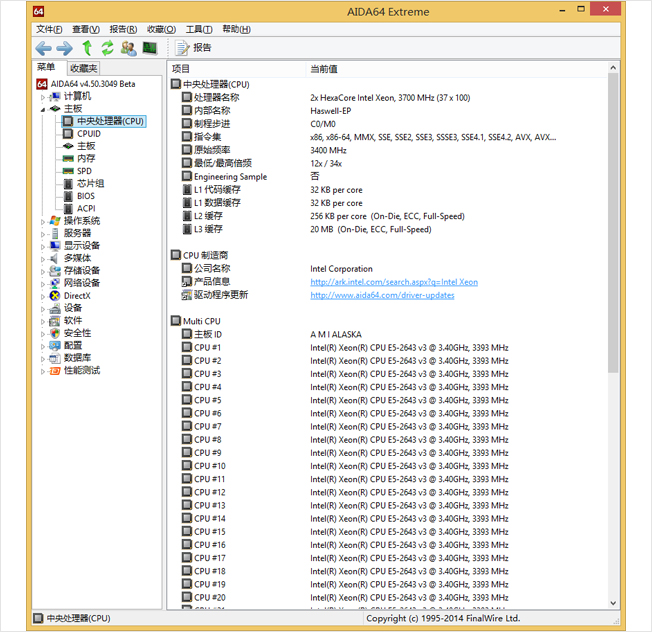The width and height of the screenshot is (652, 632).
Task: Open the 帮助(H) menu
Action: coord(236,29)
